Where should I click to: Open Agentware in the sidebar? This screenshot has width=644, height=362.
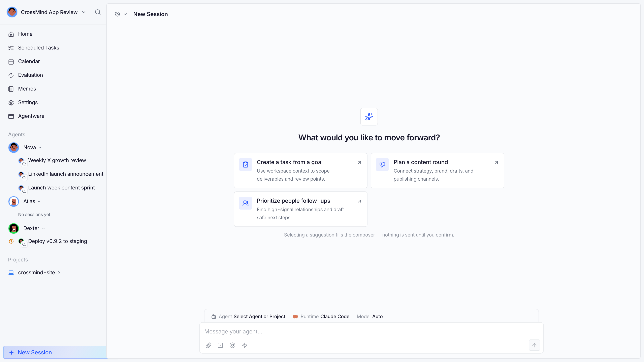[x=53, y=116]
